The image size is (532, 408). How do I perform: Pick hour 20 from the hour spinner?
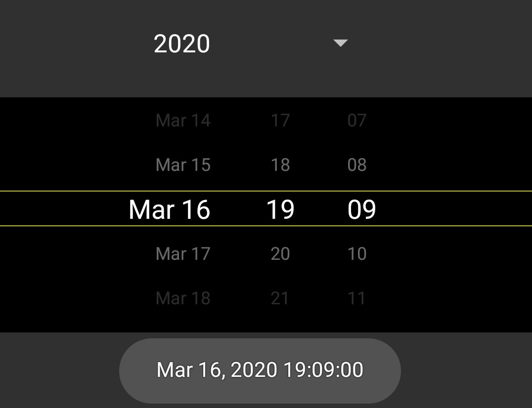coord(280,253)
